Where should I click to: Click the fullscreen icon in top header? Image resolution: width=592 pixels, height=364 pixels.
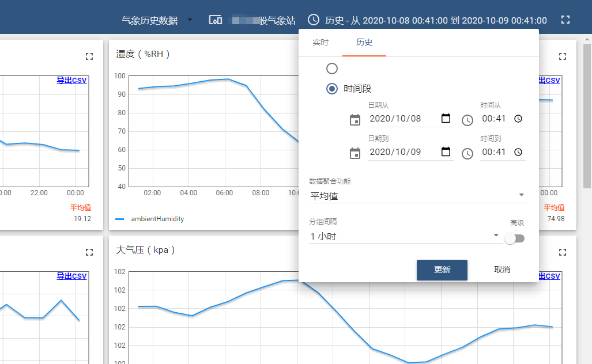coord(565,20)
